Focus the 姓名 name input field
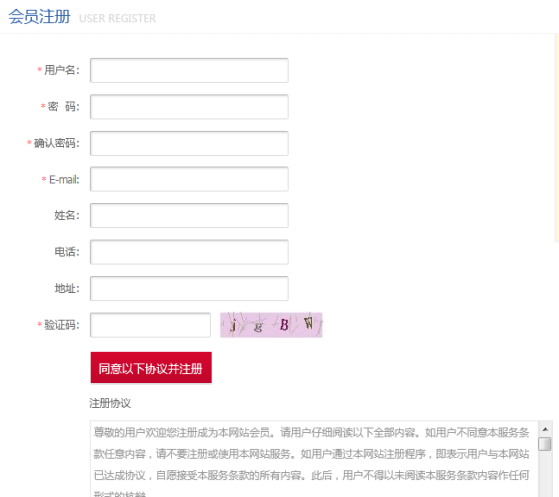Image resolution: width=559 pixels, height=497 pixels. point(189,215)
